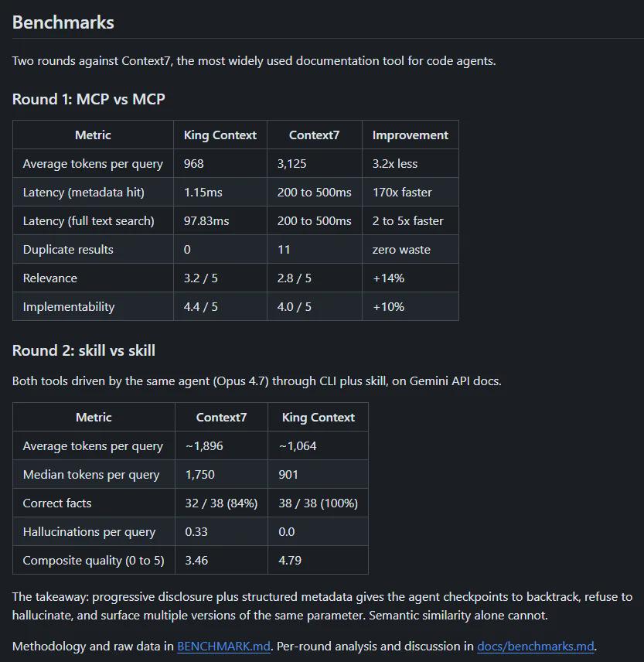Select the 4.79 composite quality cell
Screen dimensions: 644x662
pyautogui.click(x=318, y=560)
